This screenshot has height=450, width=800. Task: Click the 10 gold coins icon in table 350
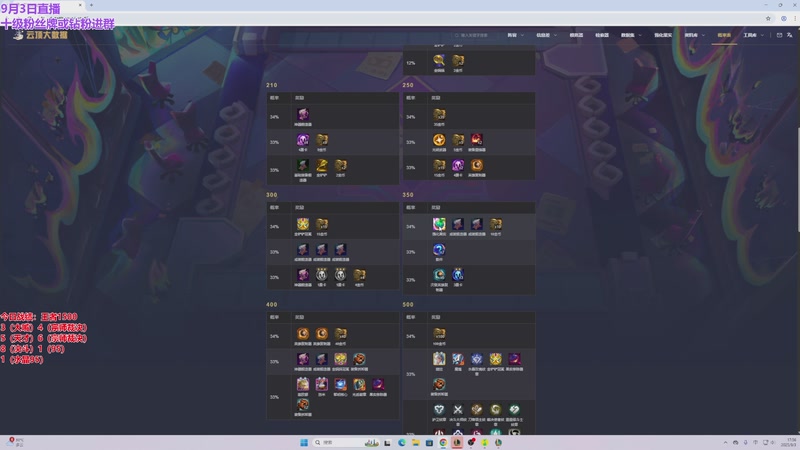pyautogui.click(x=495, y=223)
